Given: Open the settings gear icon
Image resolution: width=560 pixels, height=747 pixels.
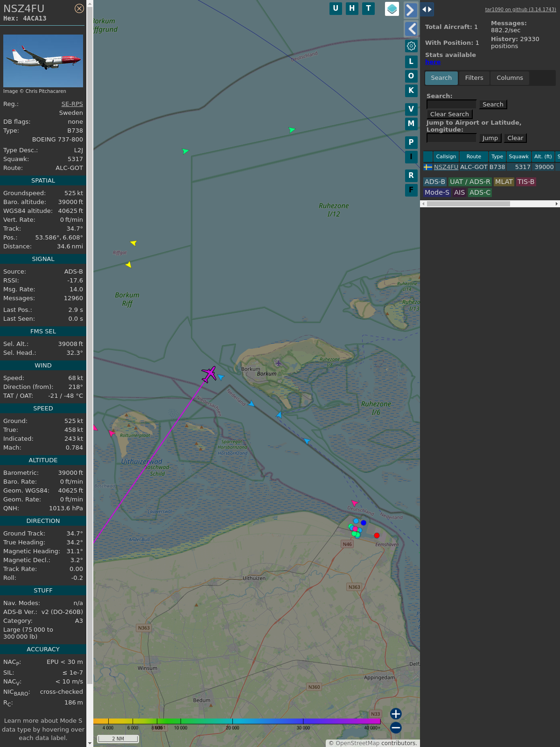Looking at the screenshot, I should tap(411, 46).
